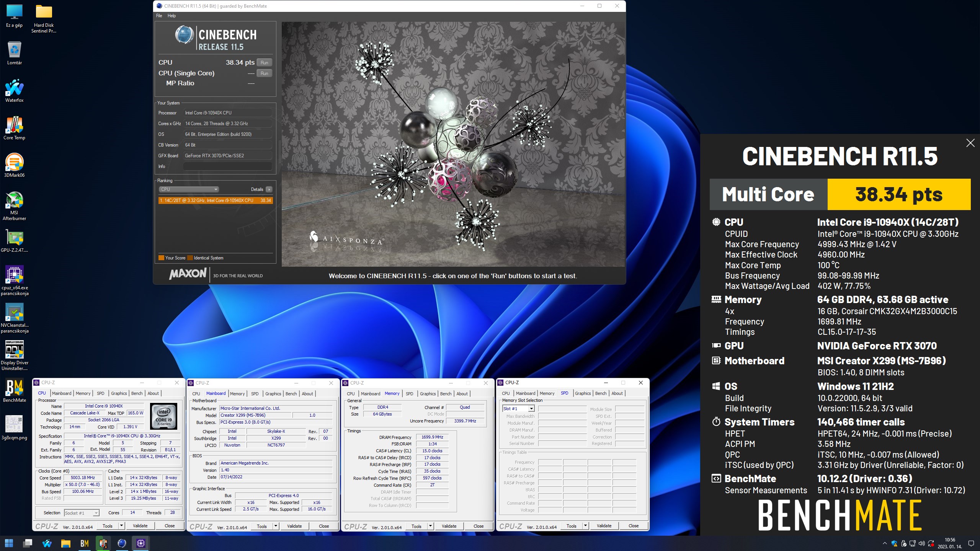Select the Display Driver Uninstaller icon

14,356
